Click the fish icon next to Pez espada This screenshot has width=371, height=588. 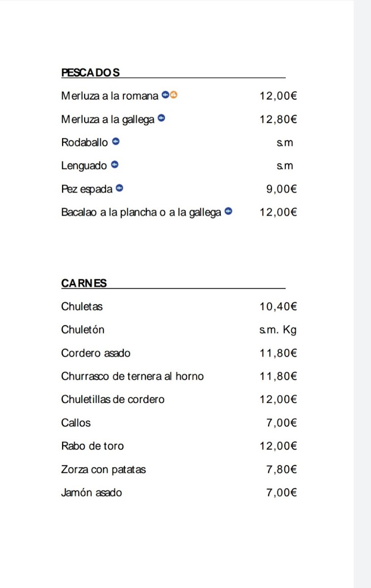pos(119,188)
